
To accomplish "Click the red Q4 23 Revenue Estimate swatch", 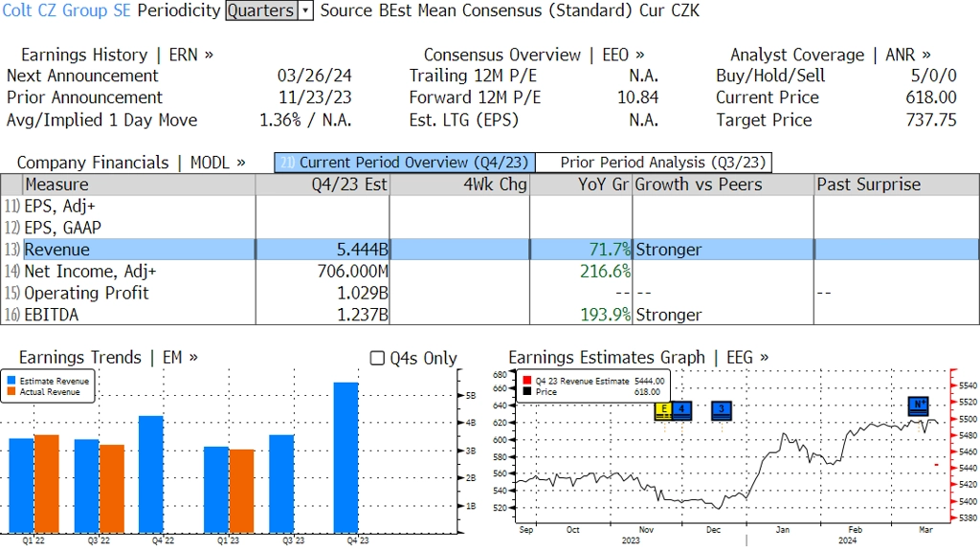I will pos(527,381).
